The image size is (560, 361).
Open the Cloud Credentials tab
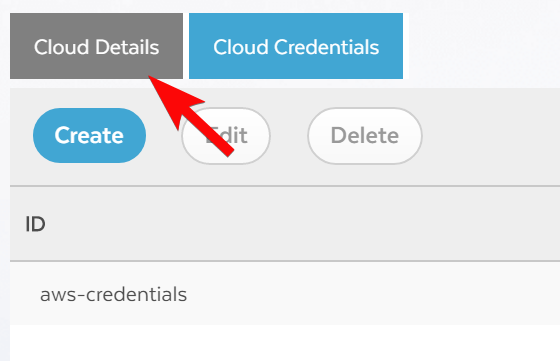pyautogui.click(x=296, y=46)
